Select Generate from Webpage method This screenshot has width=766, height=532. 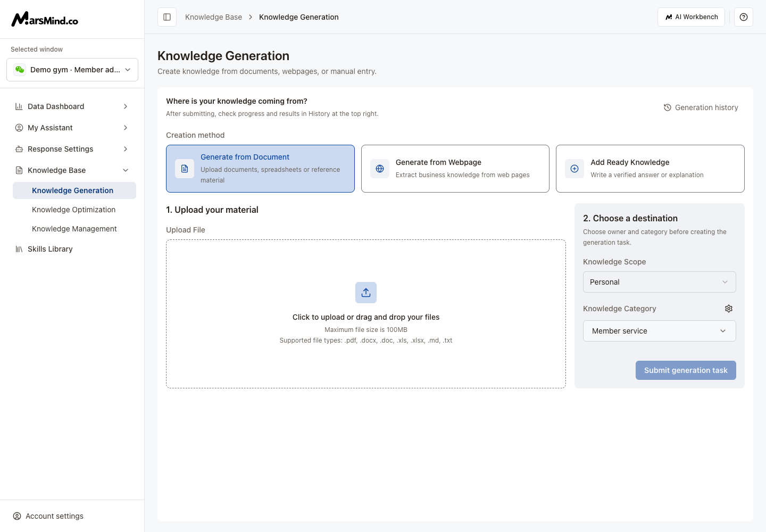point(455,169)
